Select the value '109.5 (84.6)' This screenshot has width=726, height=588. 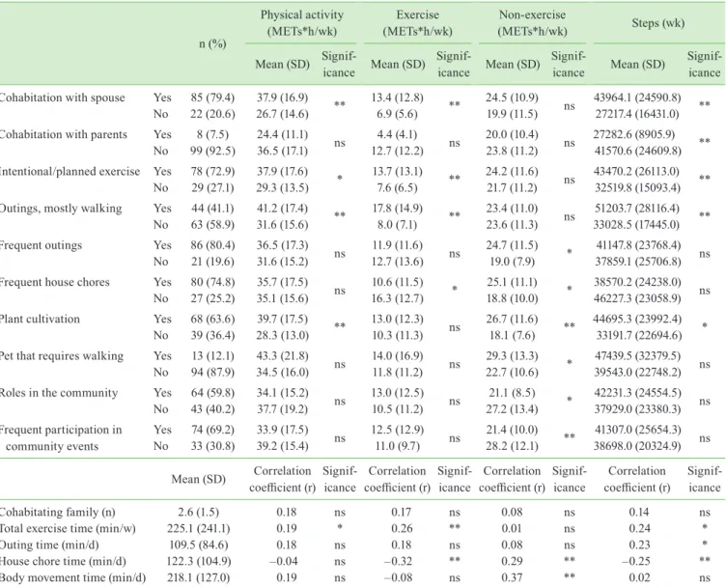[x=199, y=545]
